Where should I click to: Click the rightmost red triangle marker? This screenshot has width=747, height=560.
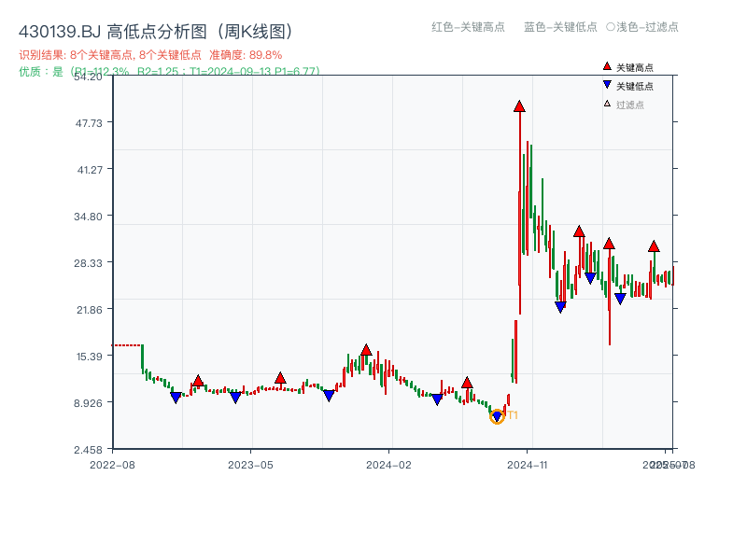(x=654, y=246)
